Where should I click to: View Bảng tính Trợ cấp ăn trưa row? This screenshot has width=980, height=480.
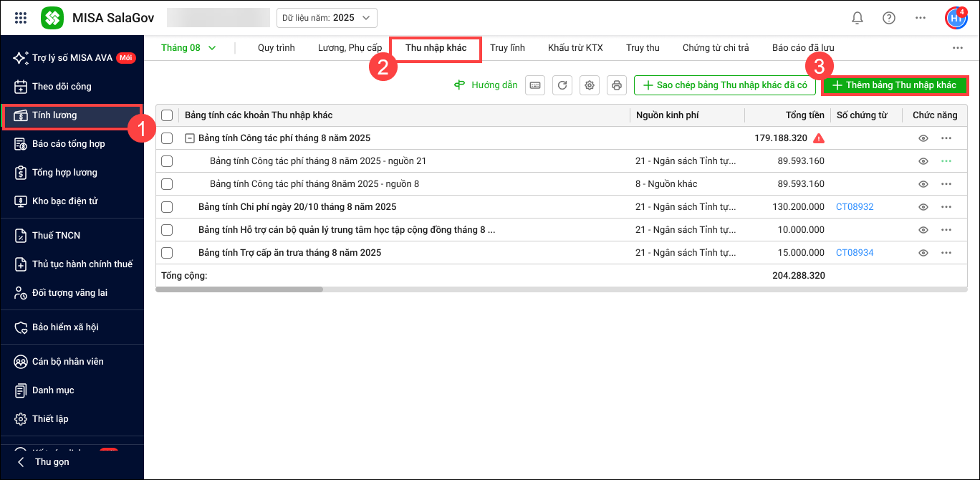click(923, 253)
